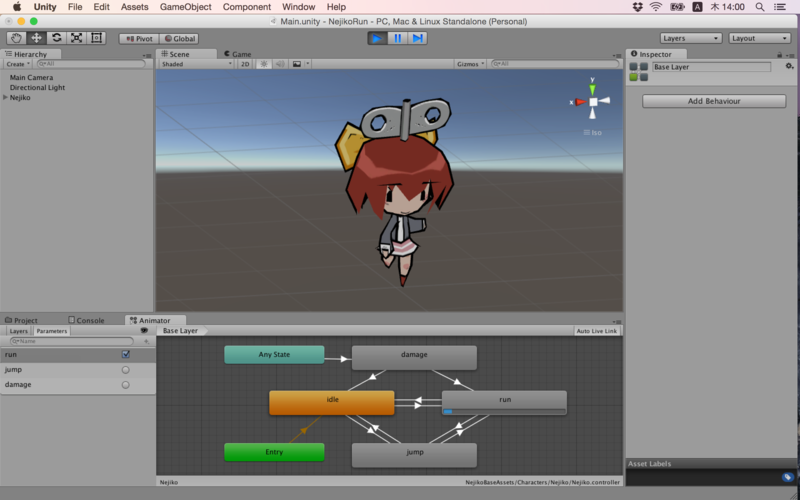Fire the damage trigger parameter
Viewport: 800px width, 500px height.
[126, 385]
